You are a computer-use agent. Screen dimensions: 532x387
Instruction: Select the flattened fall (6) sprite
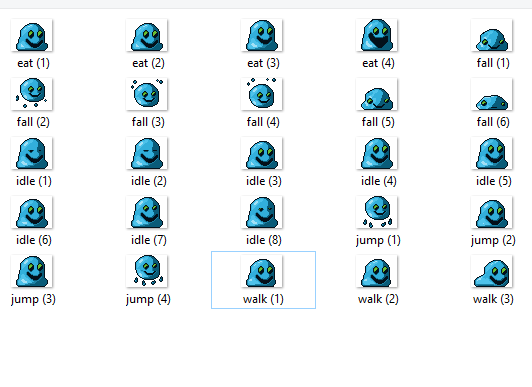[x=492, y=94]
